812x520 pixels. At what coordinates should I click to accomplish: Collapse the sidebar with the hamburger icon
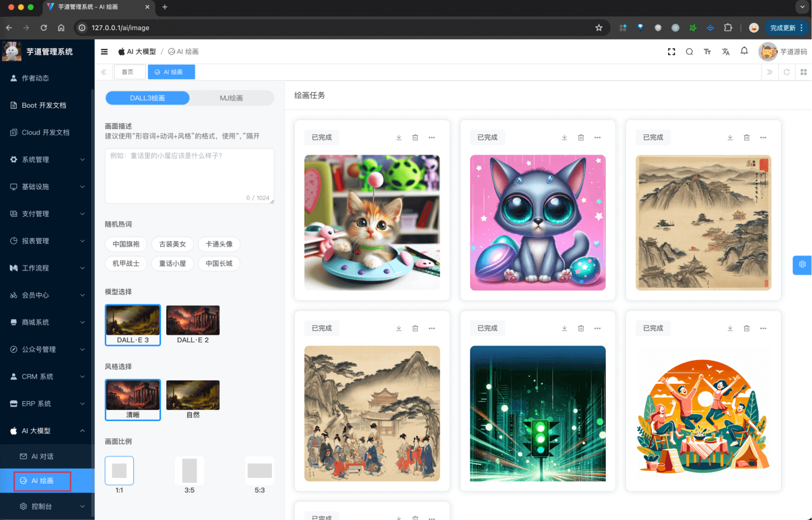(104, 51)
